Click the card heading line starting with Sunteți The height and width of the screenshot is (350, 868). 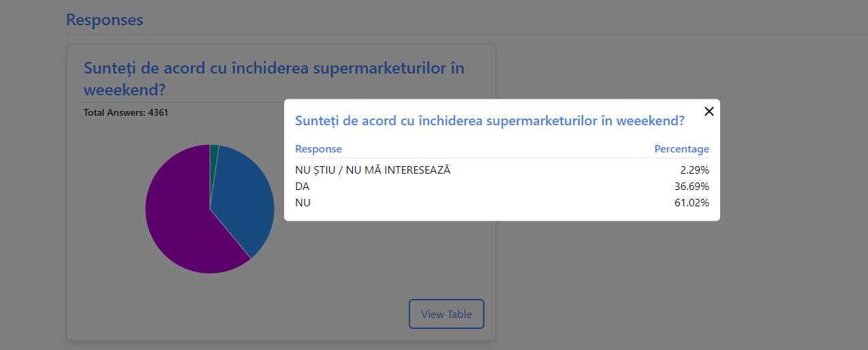tap(274, 69)
